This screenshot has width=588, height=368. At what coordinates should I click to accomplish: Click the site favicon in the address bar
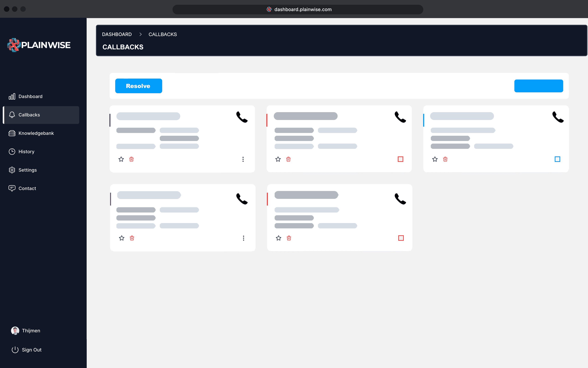click(269, 10)
